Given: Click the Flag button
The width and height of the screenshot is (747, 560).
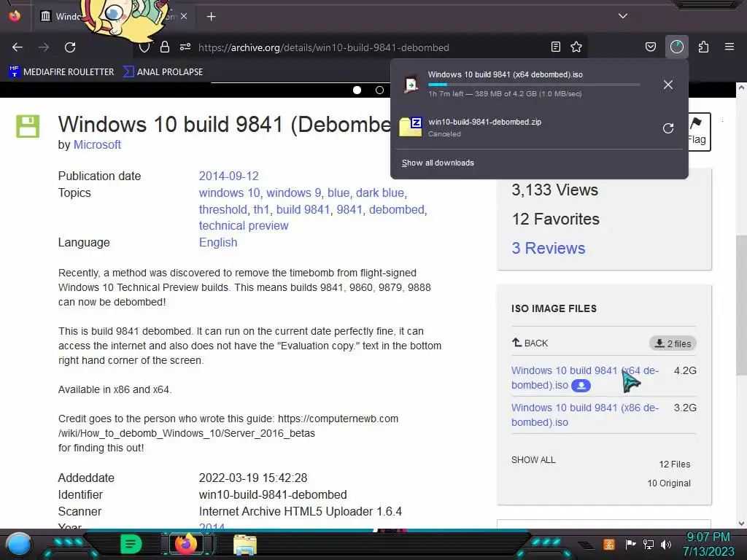Looking at the screenshot, I should 698,131.
